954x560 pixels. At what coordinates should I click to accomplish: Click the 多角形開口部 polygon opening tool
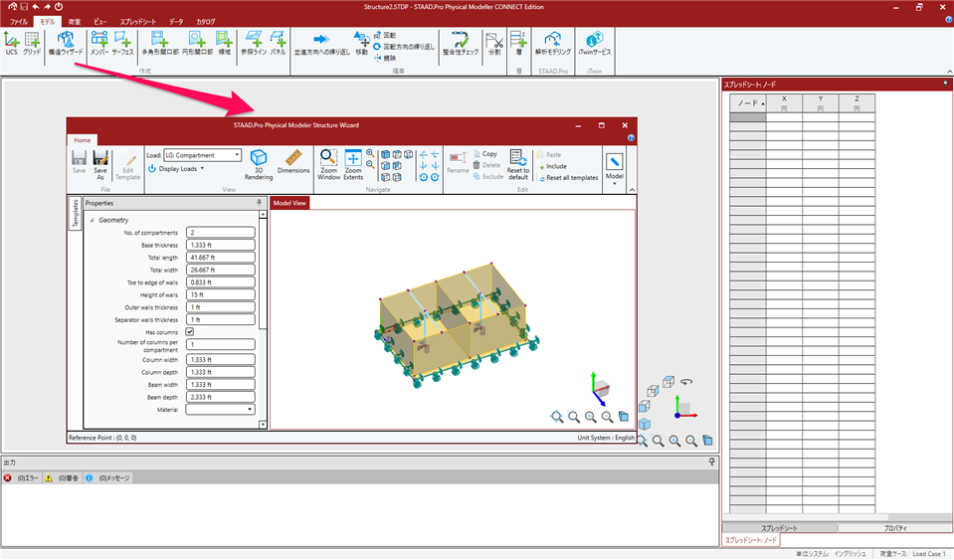tap(160, 44)
